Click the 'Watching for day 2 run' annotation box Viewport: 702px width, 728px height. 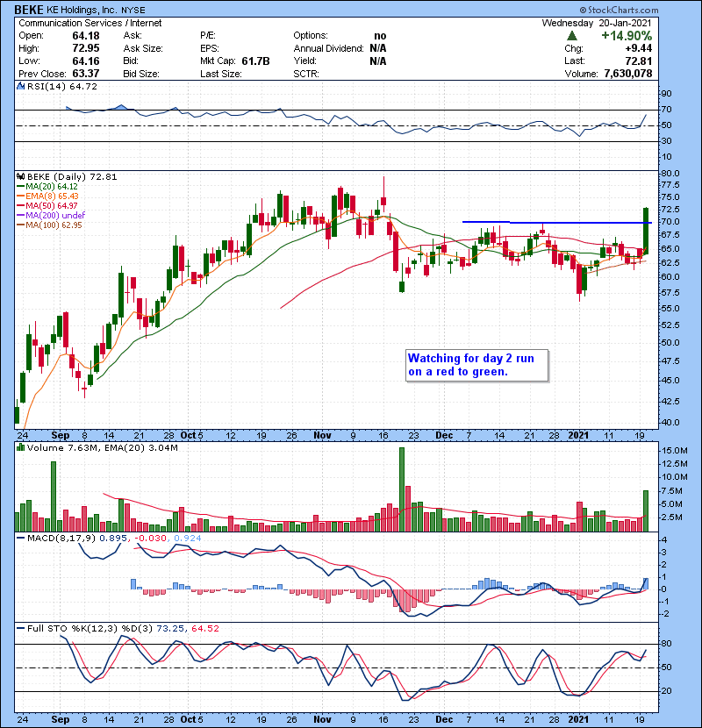(x=476, y=366)
